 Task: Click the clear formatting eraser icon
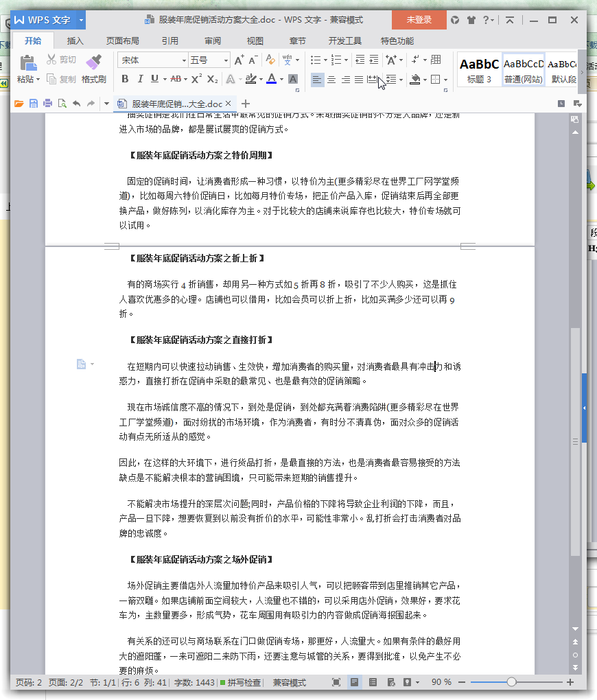click(270, 60)
